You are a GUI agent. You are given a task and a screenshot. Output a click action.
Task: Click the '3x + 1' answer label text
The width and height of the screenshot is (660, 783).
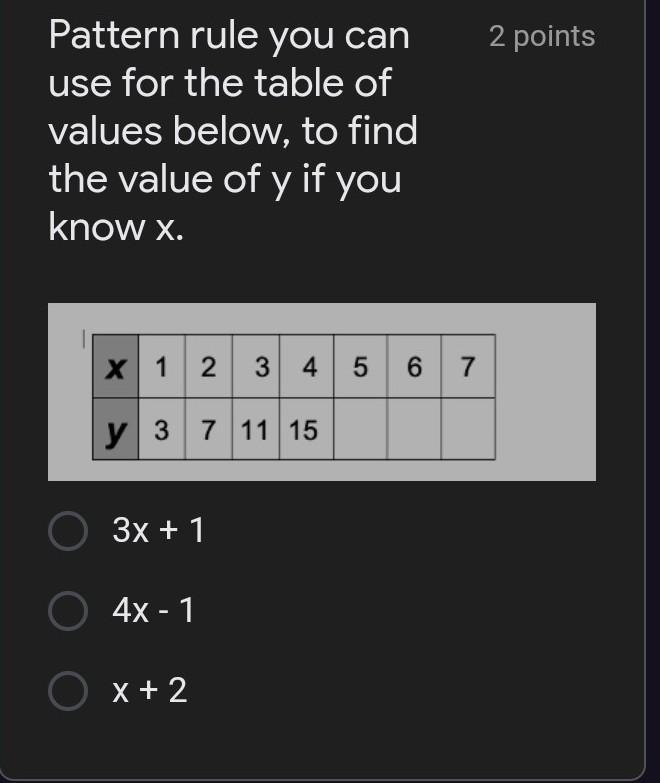[158, 531]
